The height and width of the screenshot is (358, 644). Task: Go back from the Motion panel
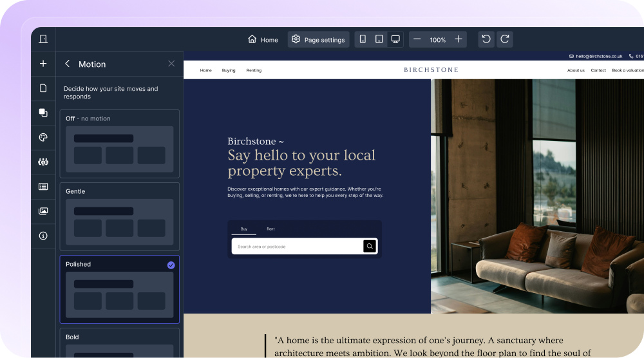click(x=68, y=64)
